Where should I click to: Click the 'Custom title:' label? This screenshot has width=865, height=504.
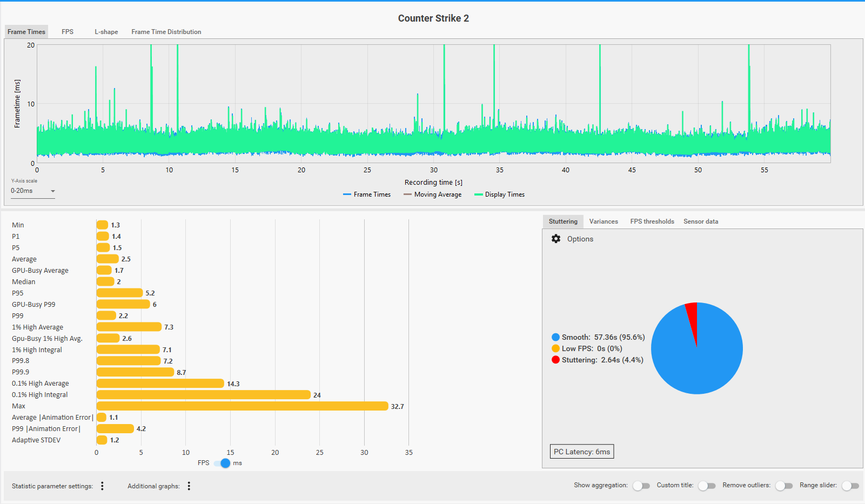(675, 485)
